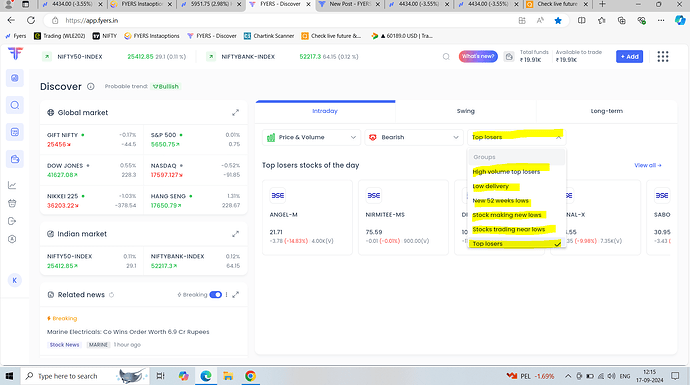This screenshot has height=385, width=690.
Task: Toggle the Breaking news switch
Action: [216, 295]
